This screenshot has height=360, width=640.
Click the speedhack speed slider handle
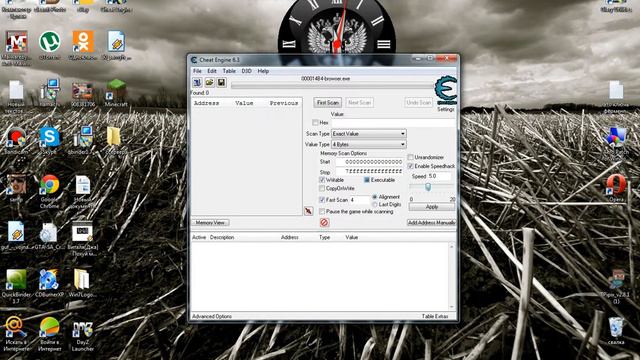tap(428, 187)
